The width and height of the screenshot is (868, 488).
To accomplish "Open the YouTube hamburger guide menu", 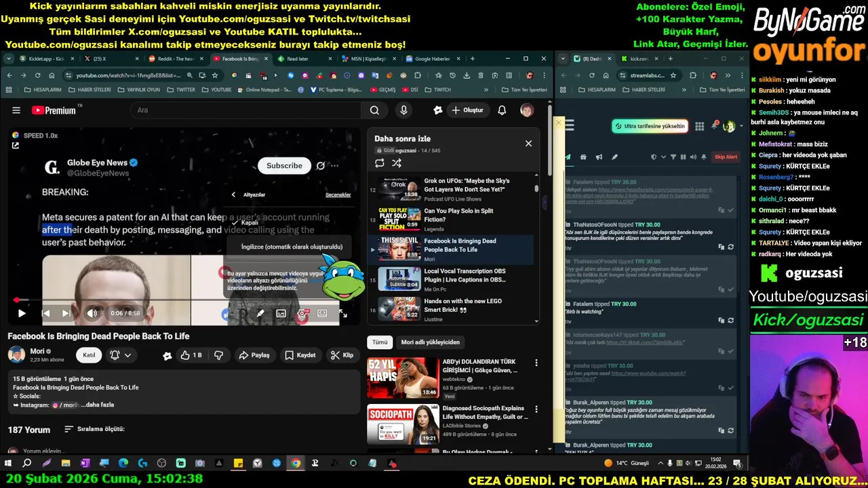I will [16, 110].
